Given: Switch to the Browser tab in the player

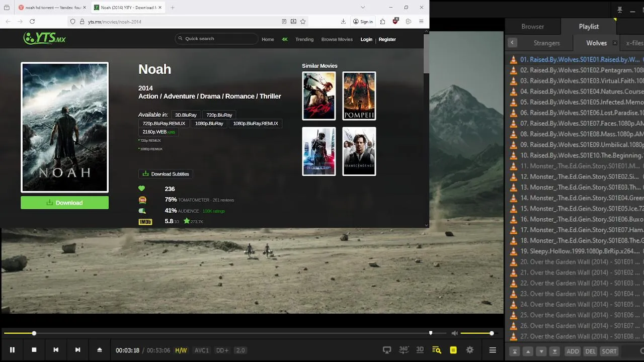Looking at the screenshot, I should click(x=533, y=27).
